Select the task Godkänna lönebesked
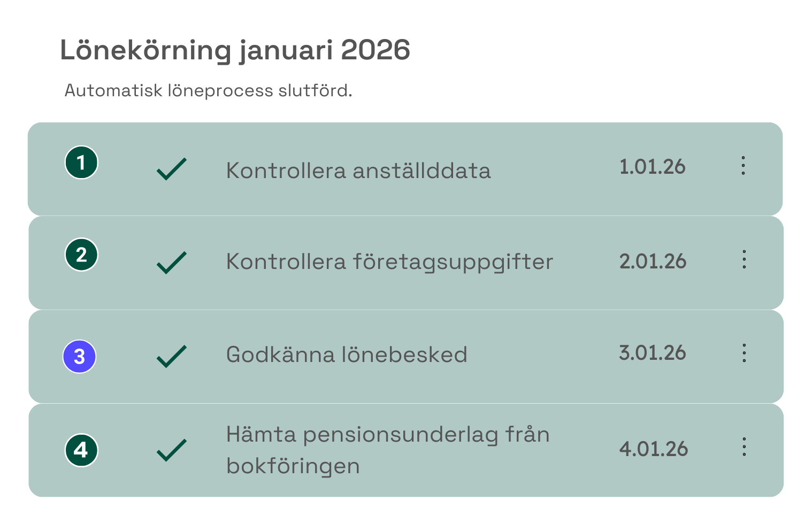Viewport: 812px width, 532px height. click(x=347, y=354)
